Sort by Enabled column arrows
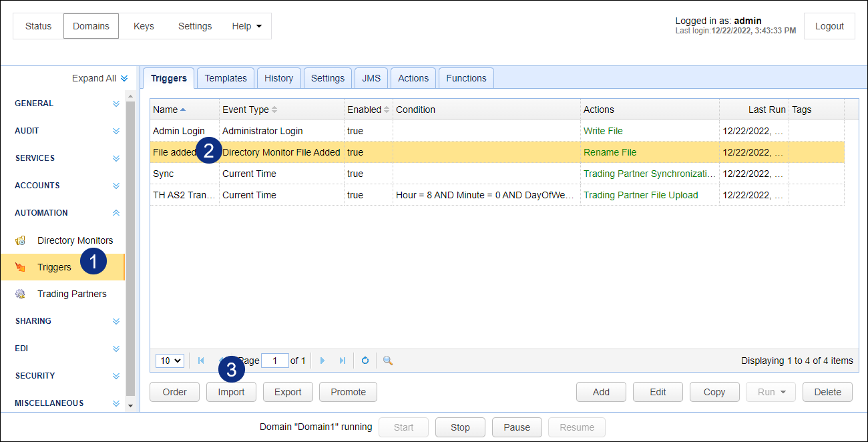The width and height of the screenshot is (868, 442). coord(387,109)
